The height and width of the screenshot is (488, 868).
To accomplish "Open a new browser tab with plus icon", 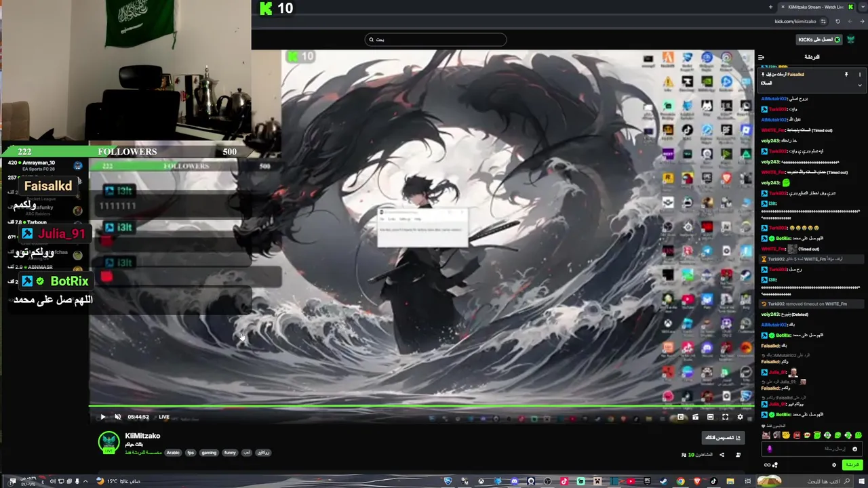I will point(771,7).
